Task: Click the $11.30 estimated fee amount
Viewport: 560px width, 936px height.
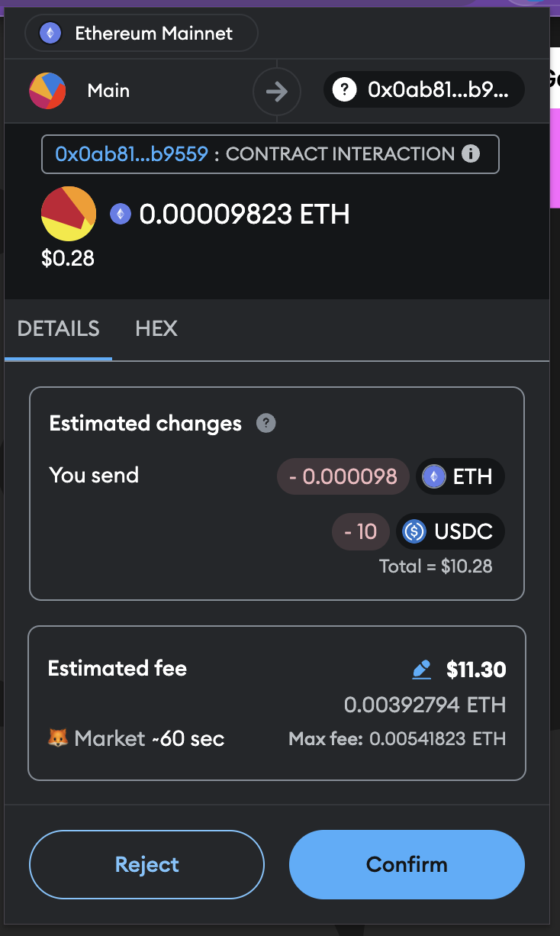Action: 476,670
